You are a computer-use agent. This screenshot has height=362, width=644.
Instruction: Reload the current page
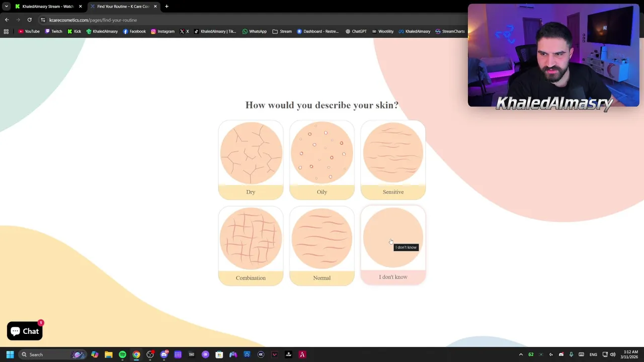[x=29, y=20]
